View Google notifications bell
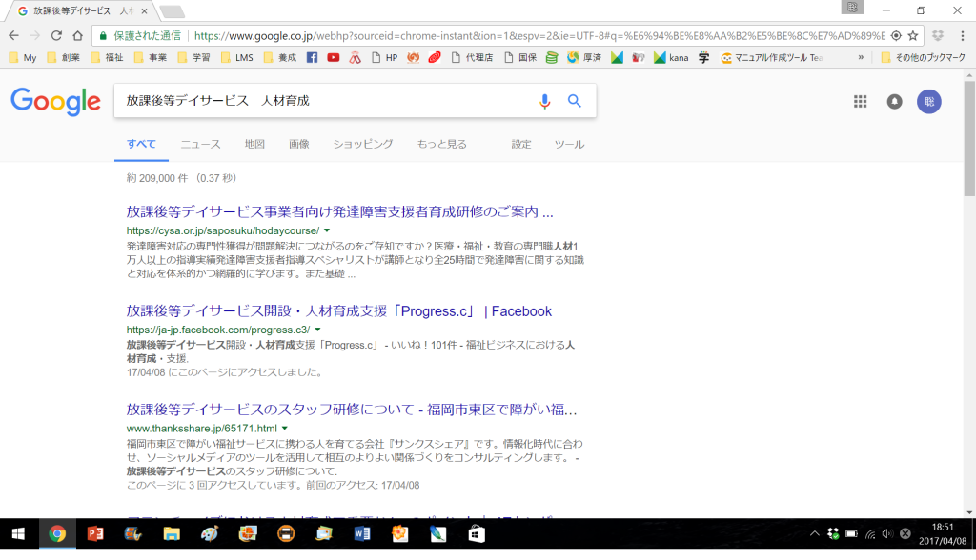This screenshot has height=560, width=976. (894, 101)
